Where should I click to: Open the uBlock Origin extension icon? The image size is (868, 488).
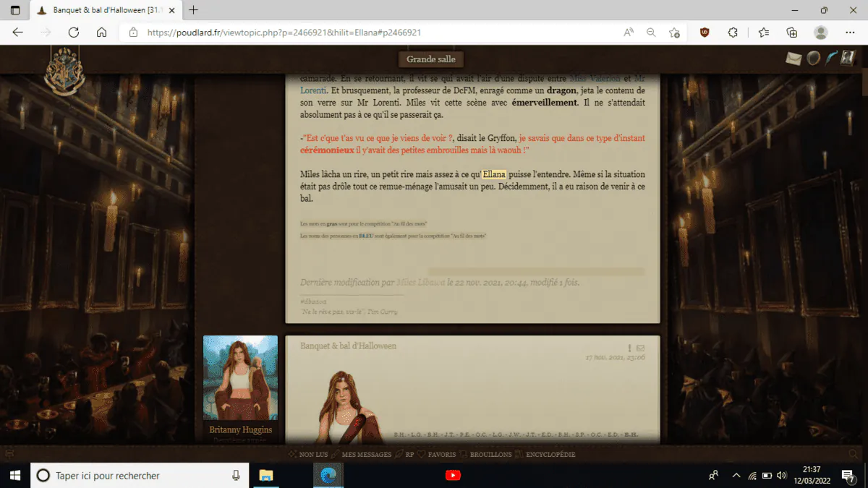[705, 33]
